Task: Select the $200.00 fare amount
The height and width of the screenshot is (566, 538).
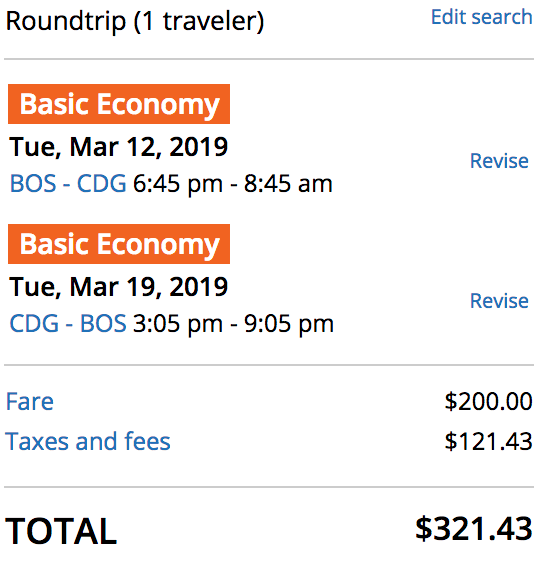Action: click(489, 401)
